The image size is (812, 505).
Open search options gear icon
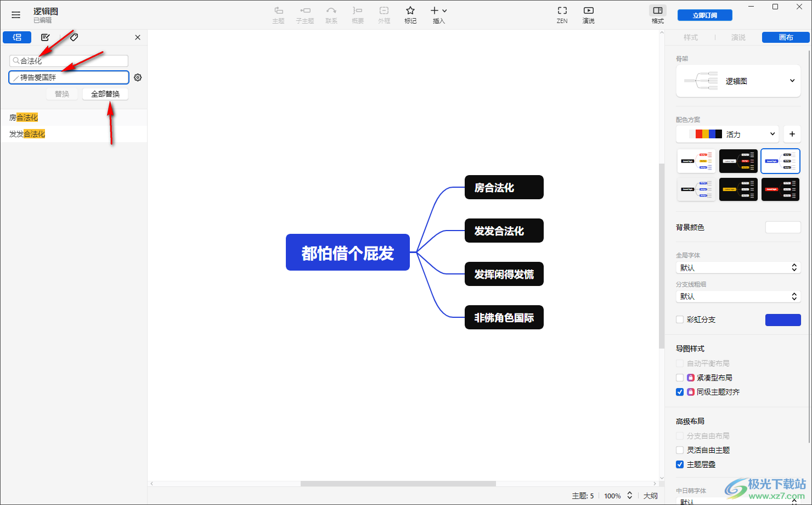click(x=138, y=77)
